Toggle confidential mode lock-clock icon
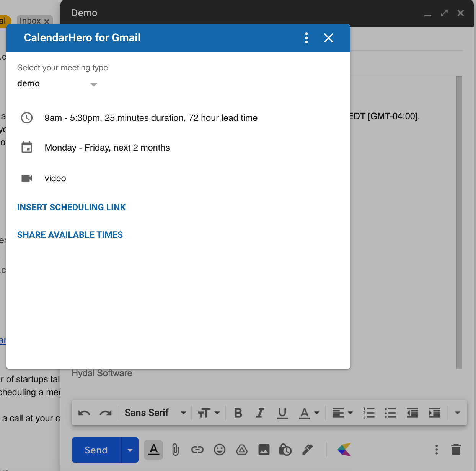This screenshot has height=471, width=476. tap(285, 450)
